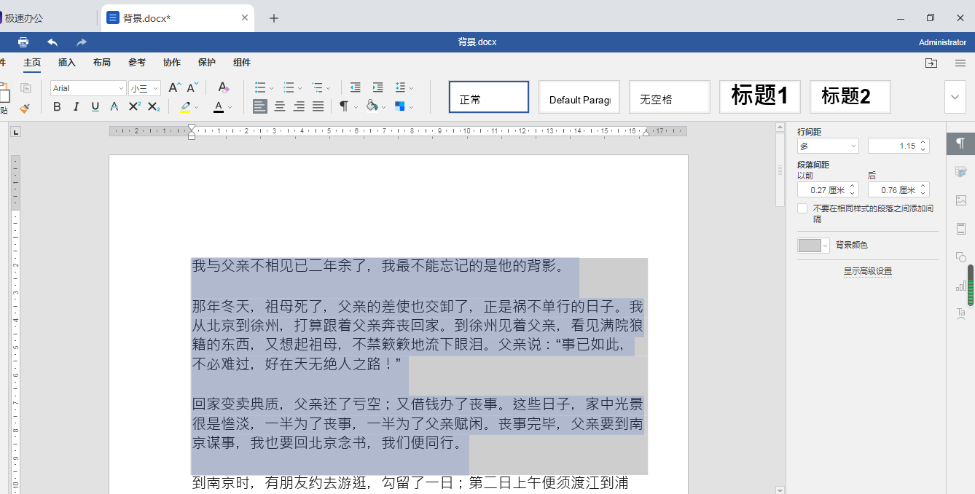Check the no-spacing-between-same-style-paragraphs box

(803, 208)
